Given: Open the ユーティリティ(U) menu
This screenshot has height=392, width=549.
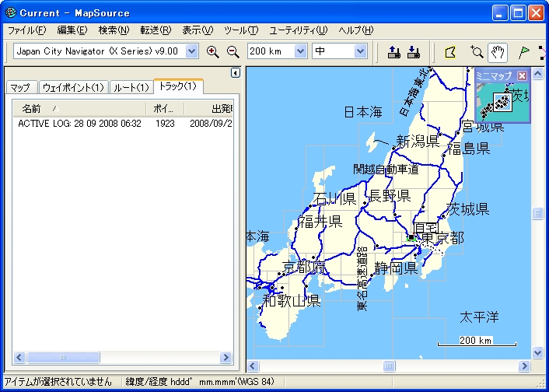Looking at the screenshot, I should [x=299, y=30].
